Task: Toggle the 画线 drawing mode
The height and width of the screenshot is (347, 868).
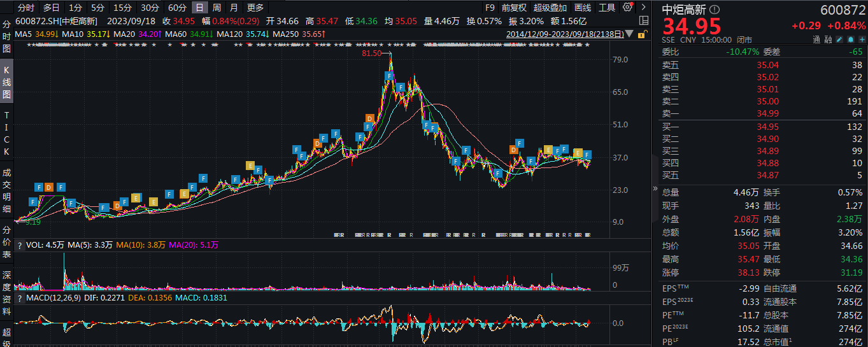Action: coord(583,8)
